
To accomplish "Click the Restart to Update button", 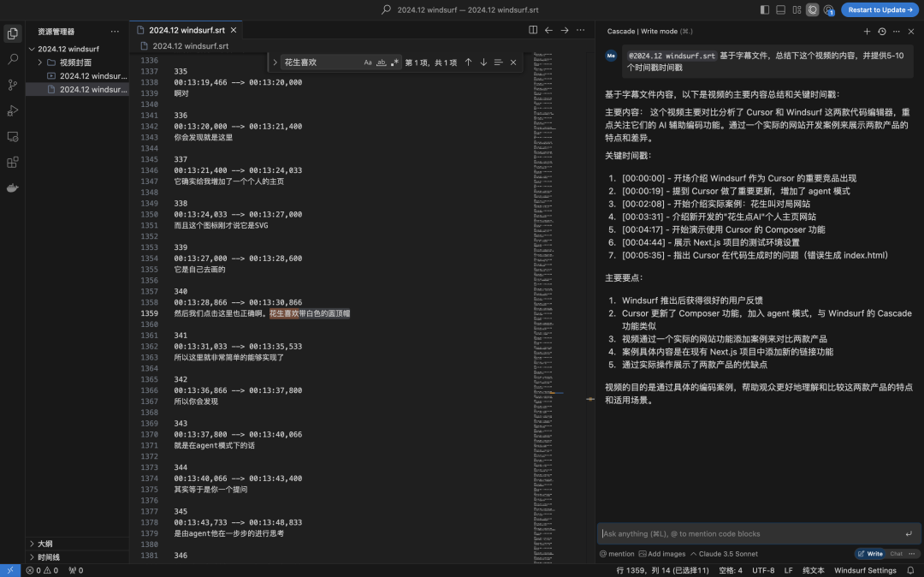I will click(x=880, y=9).
